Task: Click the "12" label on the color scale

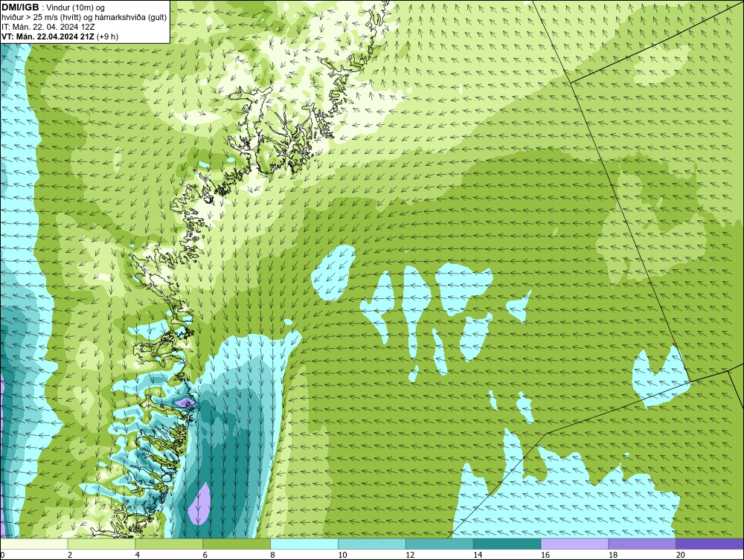Action: point(410,555)
